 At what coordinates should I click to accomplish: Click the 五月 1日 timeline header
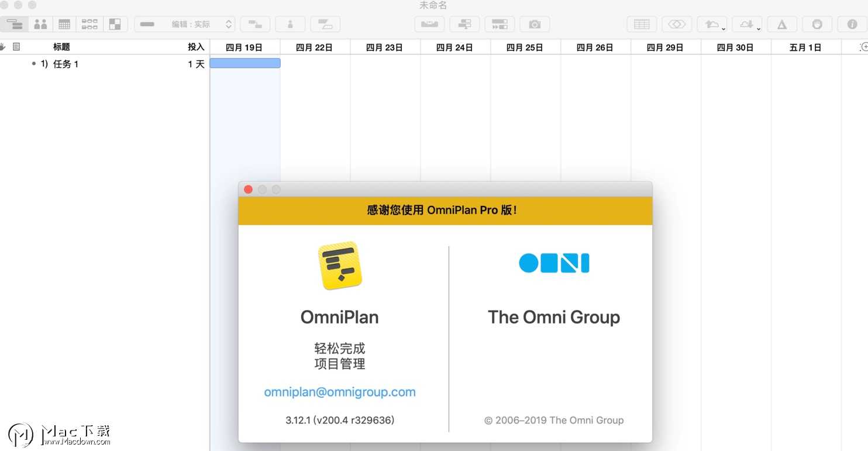[807, 47]
